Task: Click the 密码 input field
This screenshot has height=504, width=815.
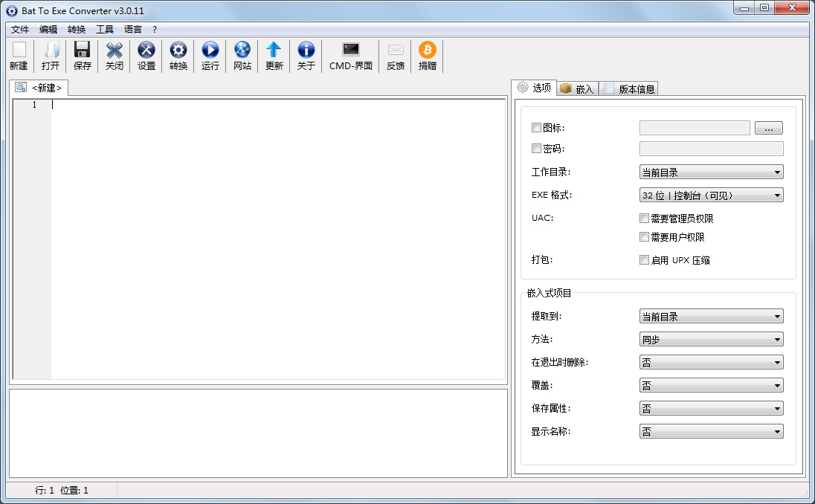Action: coord(711,149)
